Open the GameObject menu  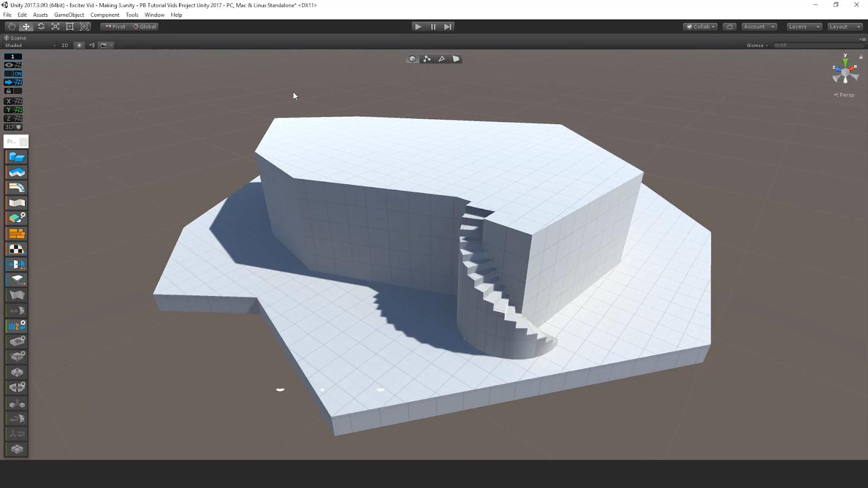[69, 15]
